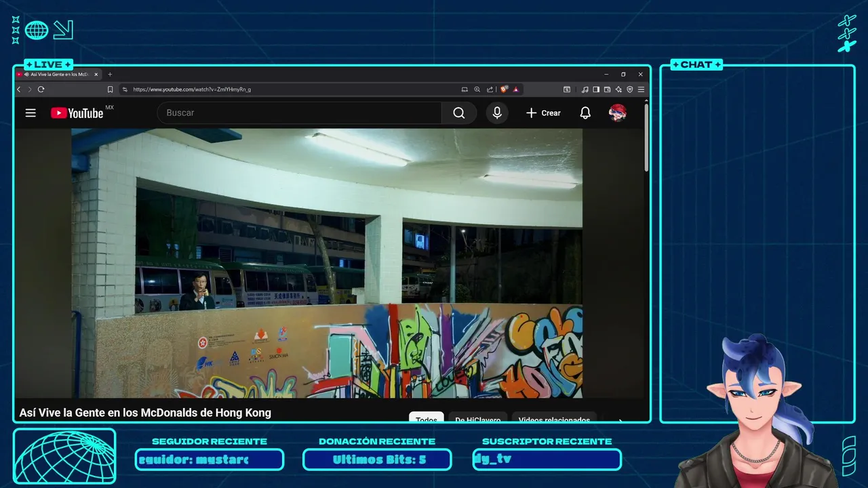
Task: Open a new browser tab with plus button
Action: (110, 75)
